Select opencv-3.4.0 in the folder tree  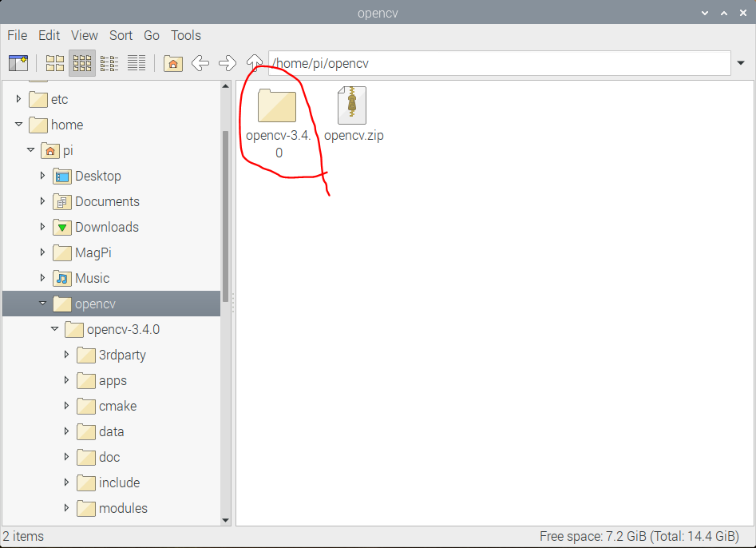(123, 329)
